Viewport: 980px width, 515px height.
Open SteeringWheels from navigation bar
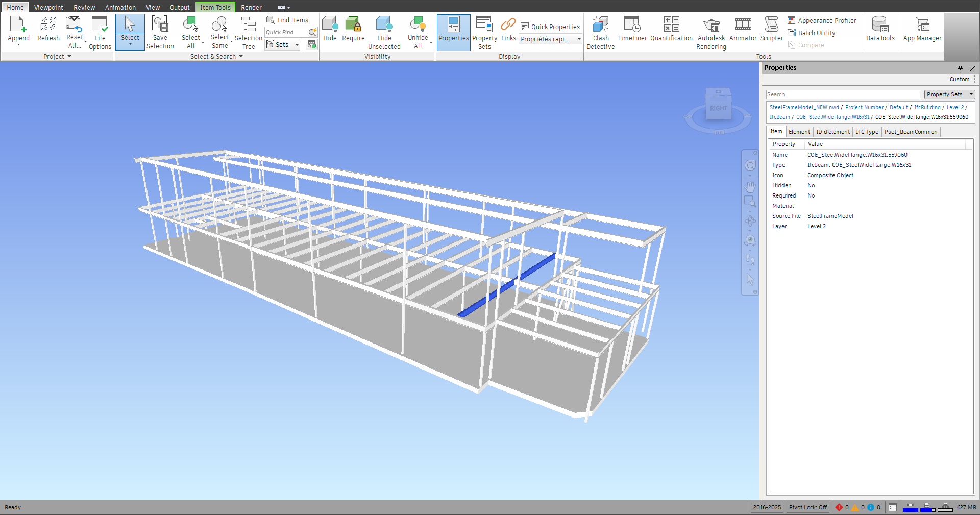pos(750,165)
